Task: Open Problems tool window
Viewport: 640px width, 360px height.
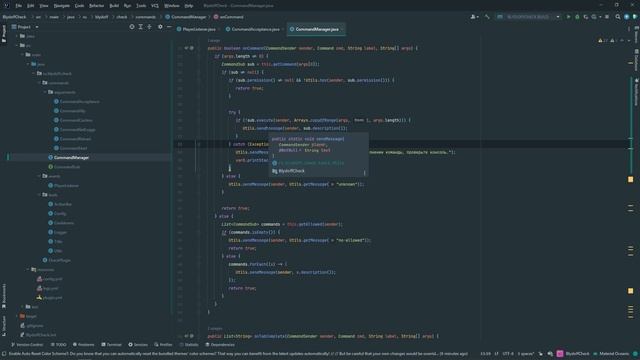Action: click(x=83, y=345)
